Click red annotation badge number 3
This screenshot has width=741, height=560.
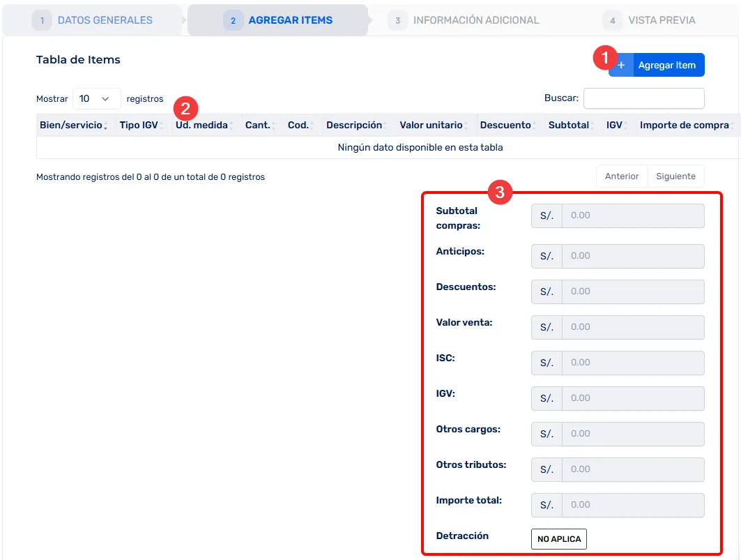(x=499, y=192)
